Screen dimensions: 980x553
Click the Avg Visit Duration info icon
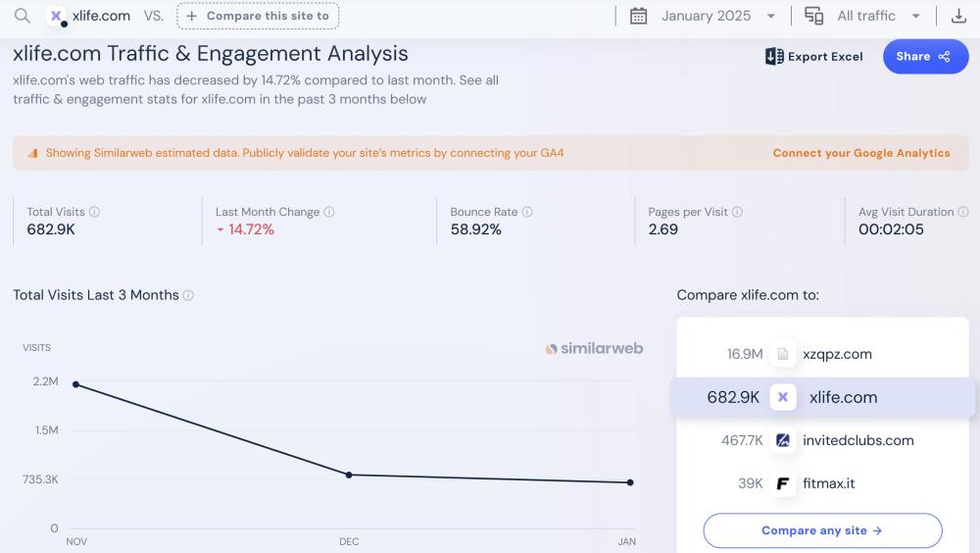tap(963, 212)
